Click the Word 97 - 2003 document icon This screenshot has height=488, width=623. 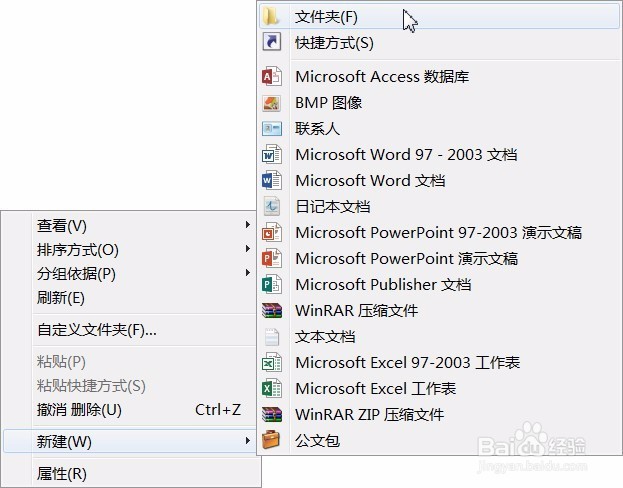click(x=272, y=154)
